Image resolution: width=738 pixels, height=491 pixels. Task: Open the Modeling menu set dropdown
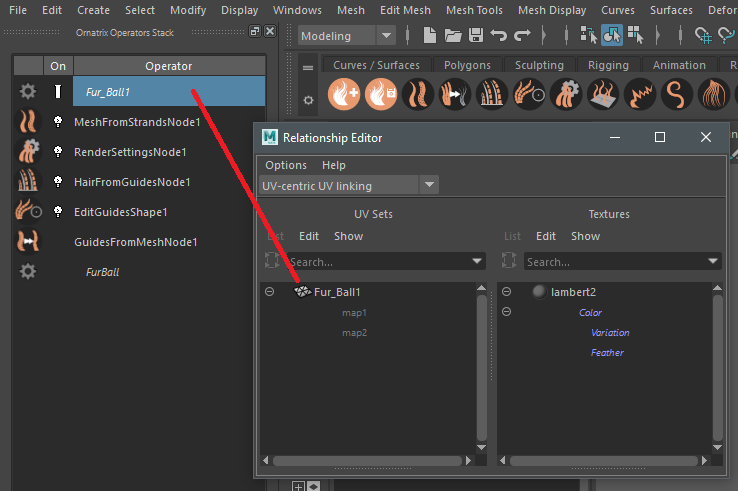coord(386,36)
